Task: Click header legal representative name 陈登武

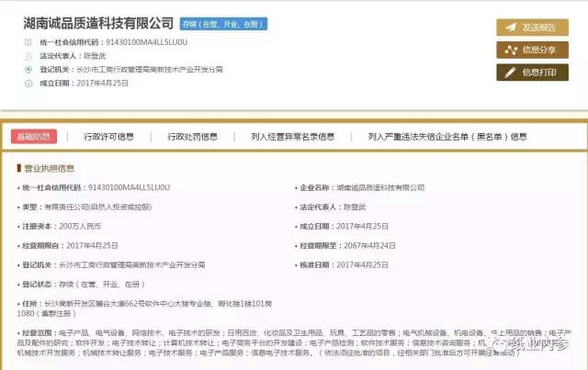Action: coord(95,56)
